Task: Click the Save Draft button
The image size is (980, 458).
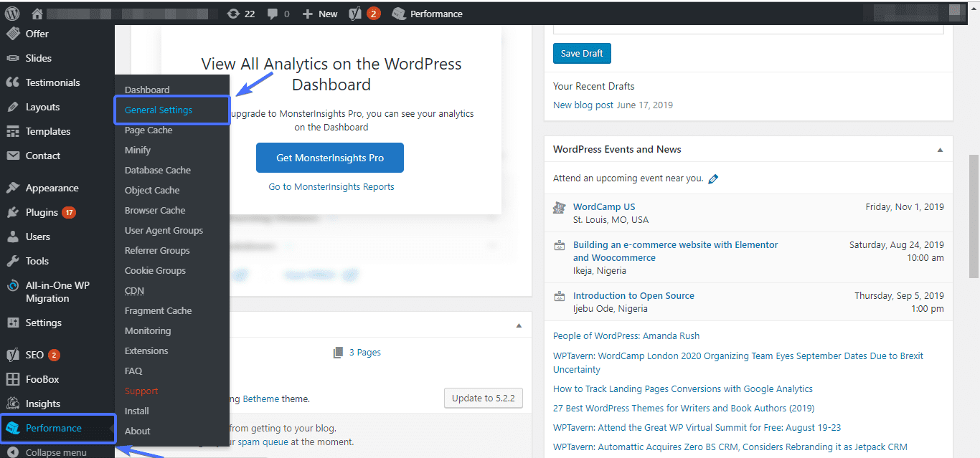Action: (582, 54)
